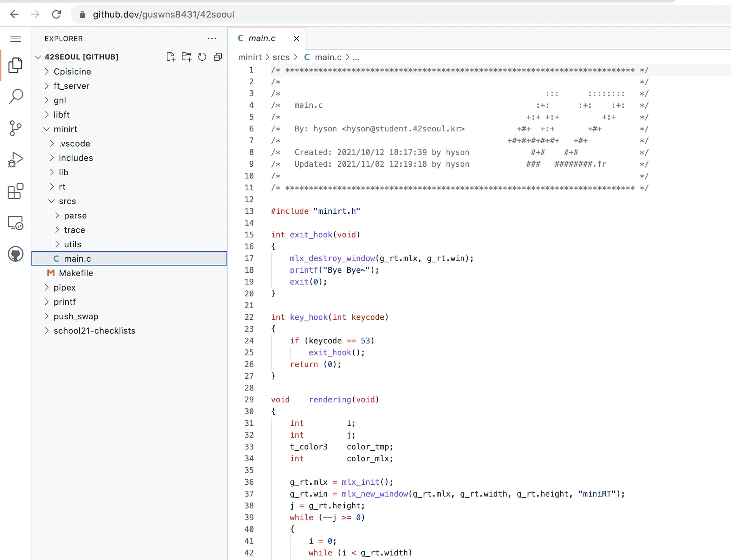Image resolution: width=731 pixels, height=560 pixels.
Task: Open the Makefile in the file tree
Action: tap(76, 273)
